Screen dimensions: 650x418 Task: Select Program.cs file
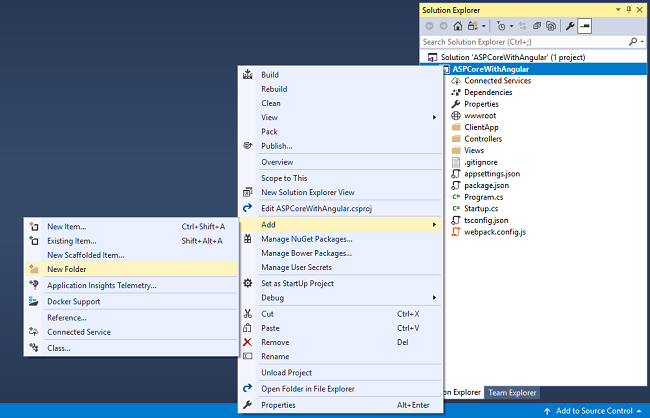click(483, 197)
